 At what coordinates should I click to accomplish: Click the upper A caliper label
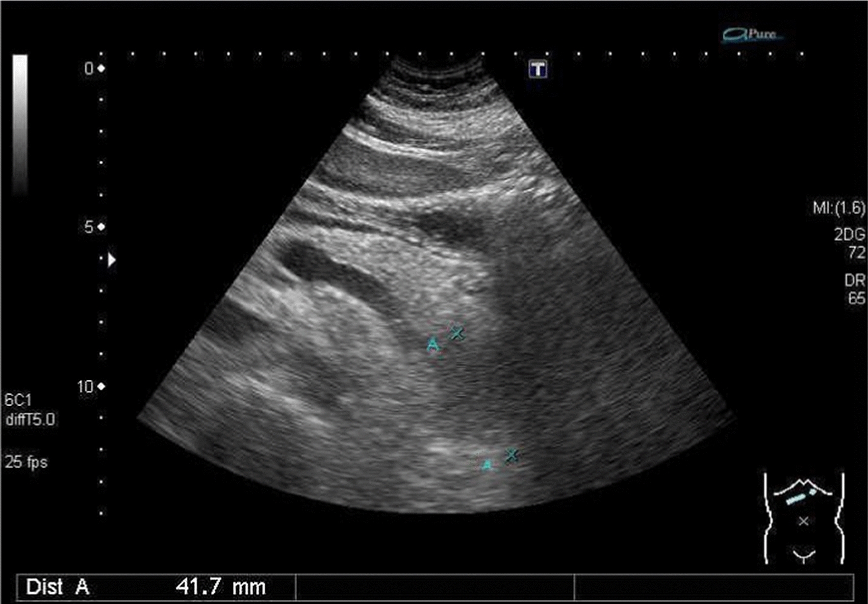point(433,344)
